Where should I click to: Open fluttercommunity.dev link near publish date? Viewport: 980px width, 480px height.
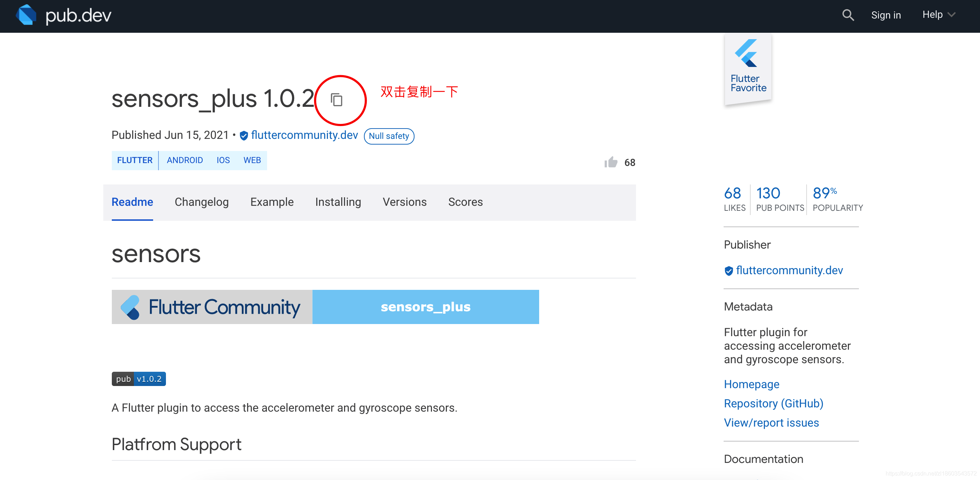click(304, 135)
